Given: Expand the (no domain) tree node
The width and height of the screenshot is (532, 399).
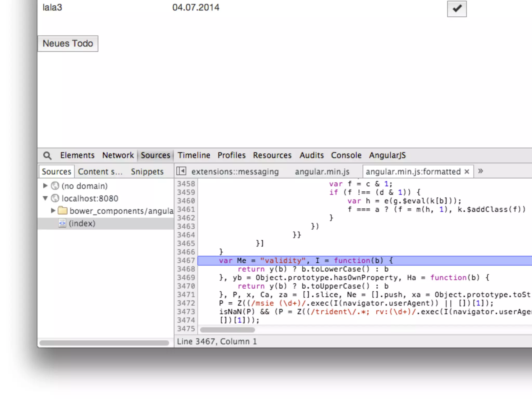Looking at the screenshot, I should tap(45, 186).
